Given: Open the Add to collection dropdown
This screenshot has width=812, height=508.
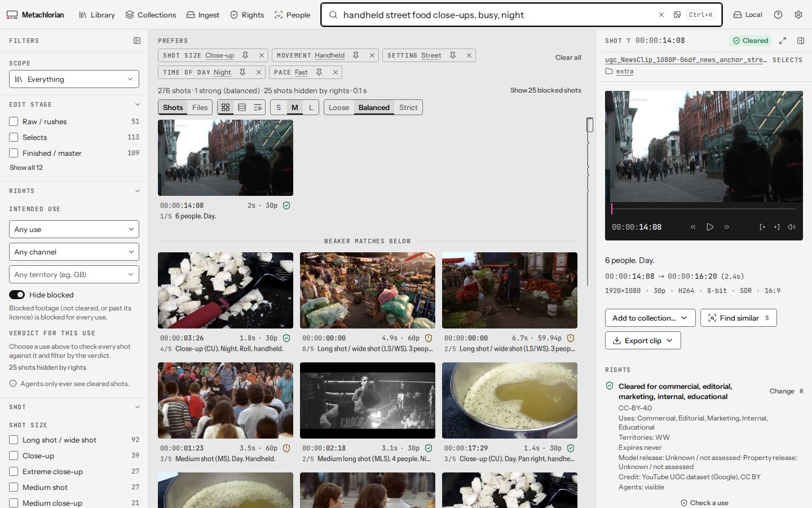Looking at the screenshot, I should coord(650,318).
